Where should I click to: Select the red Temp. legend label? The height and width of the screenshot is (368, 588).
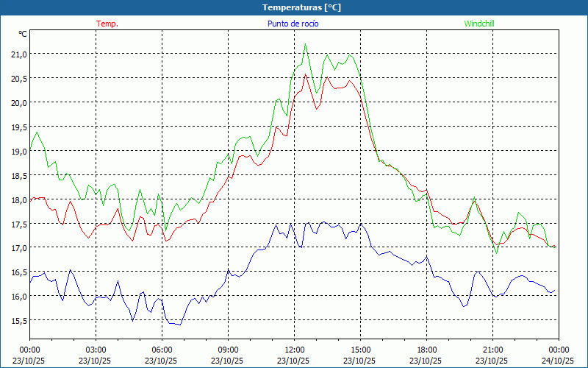click(x=107, y=24)
